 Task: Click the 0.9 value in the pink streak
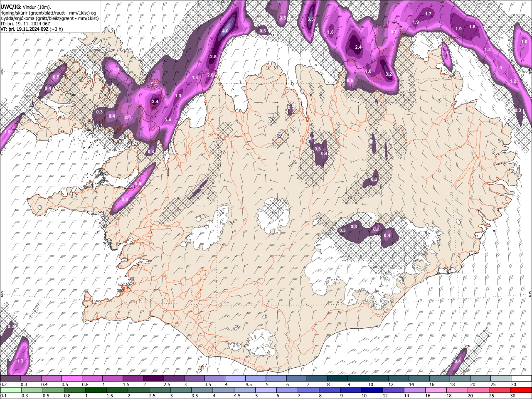click(x=138, y=183)
